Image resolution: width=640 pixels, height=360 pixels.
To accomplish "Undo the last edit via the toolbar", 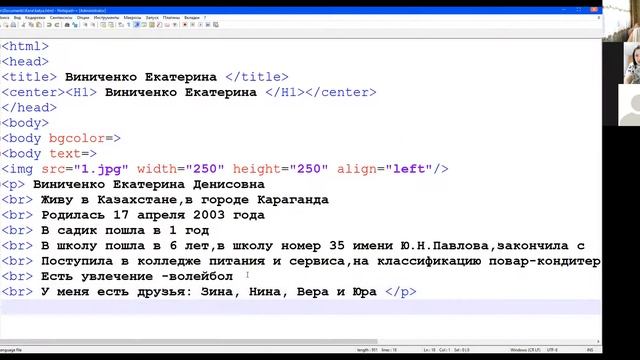I will click(x=49, y=25).
